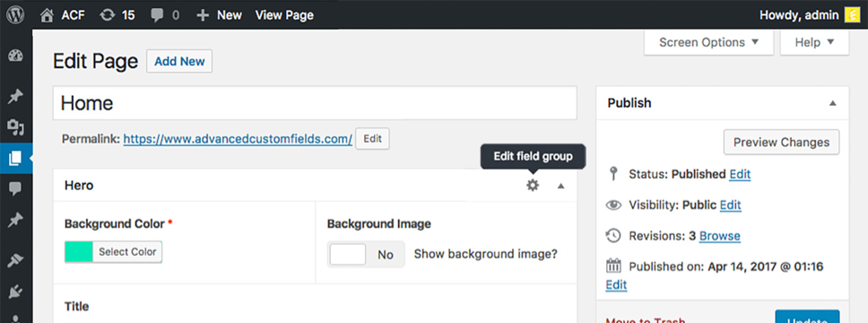Image resolution: width=868 pixels, height=323 pixels.
Task: Click 'Show background image?' text
Action: pyautogui.click(x=485, y=254)
